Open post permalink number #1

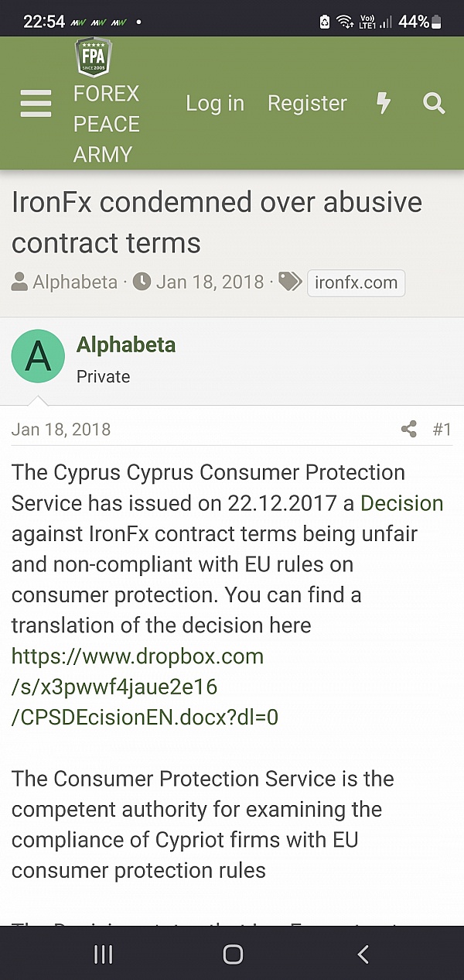click(x=442, y=430)
